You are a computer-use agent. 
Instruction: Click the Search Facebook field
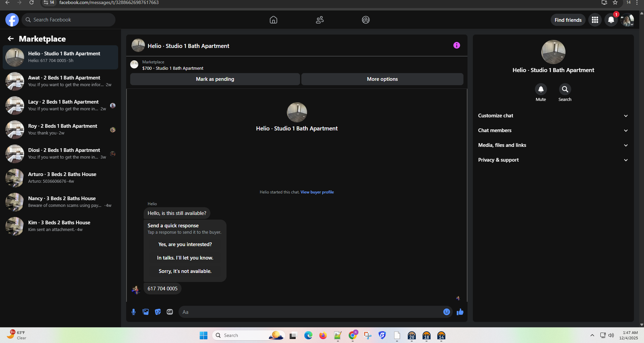[x=68, y=20]
